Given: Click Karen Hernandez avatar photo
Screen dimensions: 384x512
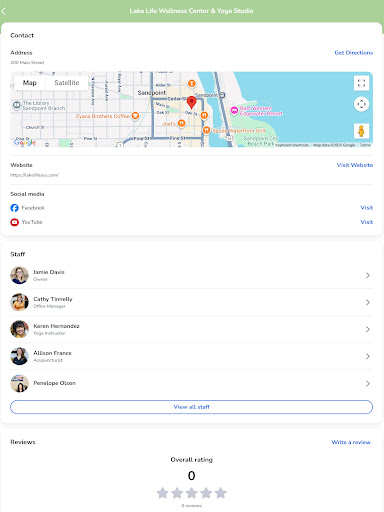Looking at the screenshot, I should [19, 329].
